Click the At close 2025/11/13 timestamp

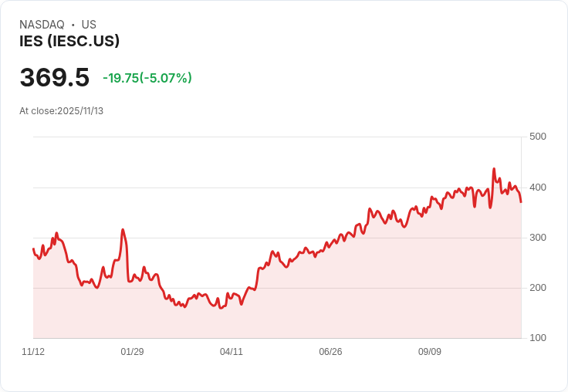tap(61, 111)
